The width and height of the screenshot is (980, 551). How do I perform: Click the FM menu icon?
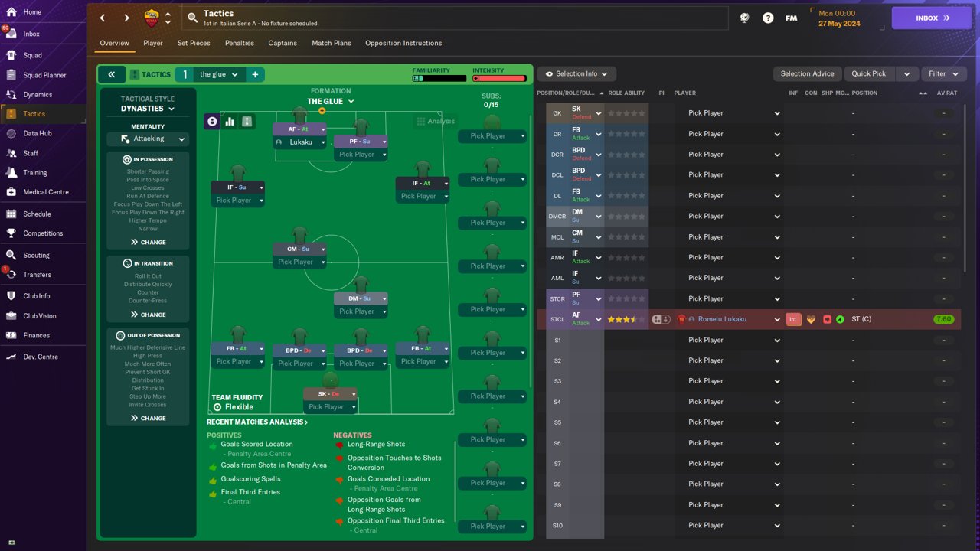click(792, 18)
